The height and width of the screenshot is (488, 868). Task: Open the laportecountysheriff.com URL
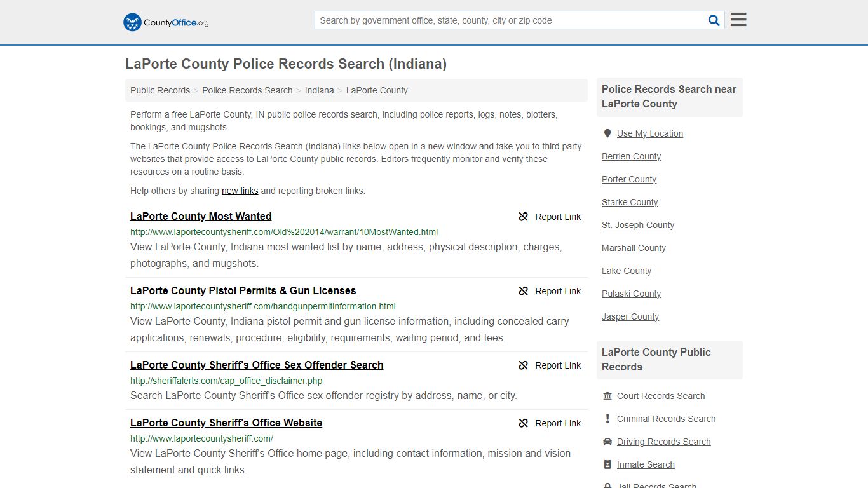[x=201, y=438]
